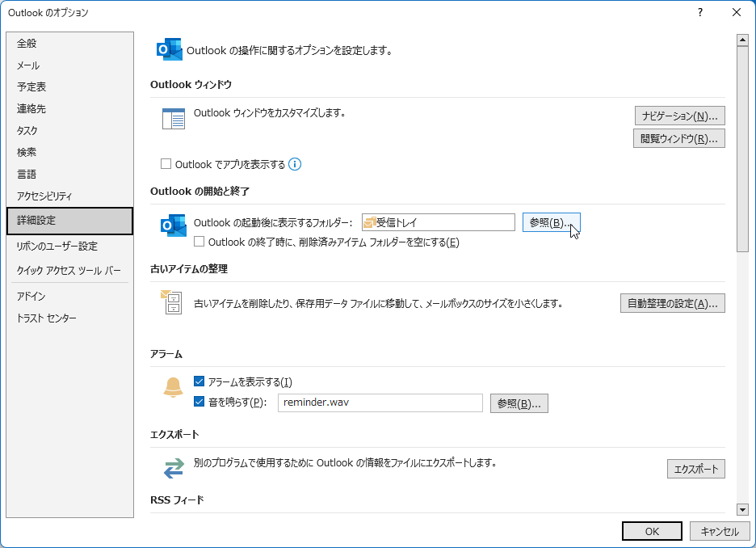
Task: Click the Outlook ウィンドウ section heading
Action: click(x=191, y=84)
